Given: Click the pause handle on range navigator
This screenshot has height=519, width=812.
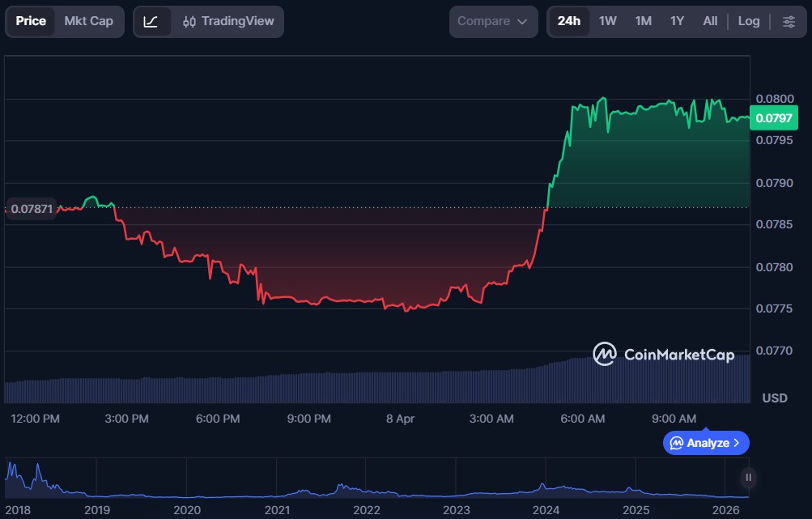Looking at the screenshot, I should (x=749, y=478).
